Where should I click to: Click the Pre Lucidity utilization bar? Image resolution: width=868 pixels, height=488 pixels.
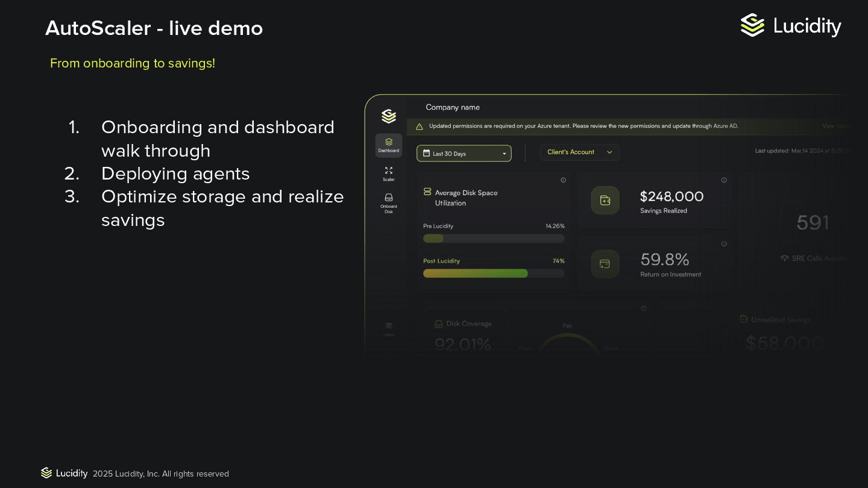[494, 239]
